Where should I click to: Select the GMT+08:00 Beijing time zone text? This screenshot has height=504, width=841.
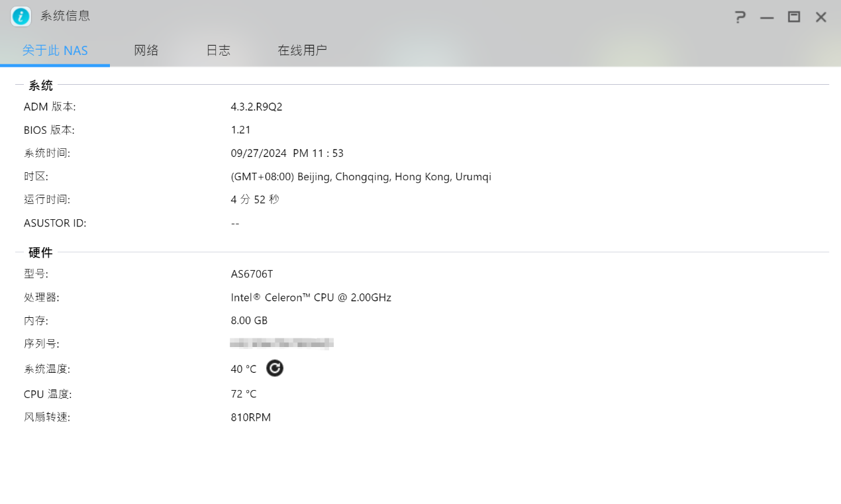[361, 177]
